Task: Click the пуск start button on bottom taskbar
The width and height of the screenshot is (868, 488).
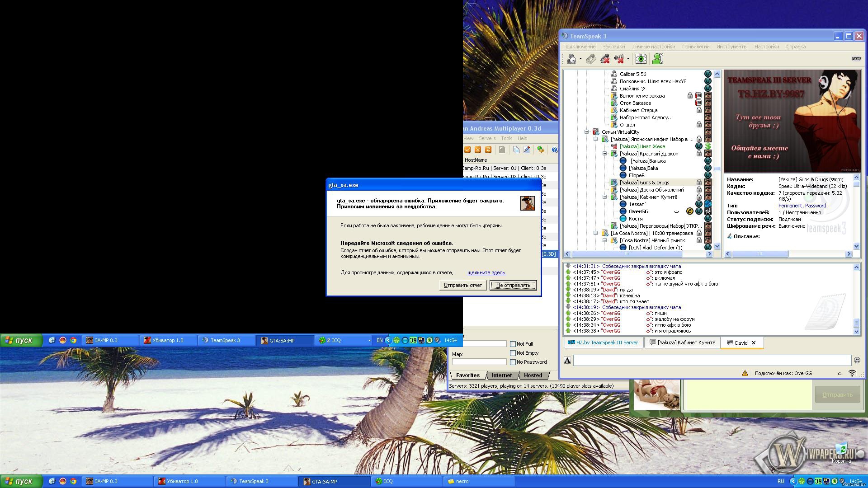Action: pyautogui.click(x=21, y=481)
